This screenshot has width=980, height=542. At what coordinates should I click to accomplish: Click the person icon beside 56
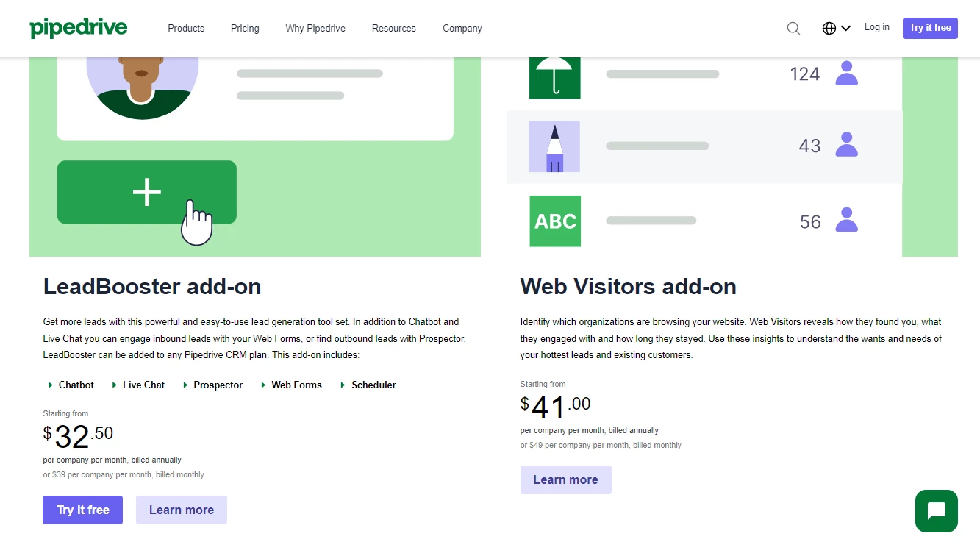tap(847, 221)
